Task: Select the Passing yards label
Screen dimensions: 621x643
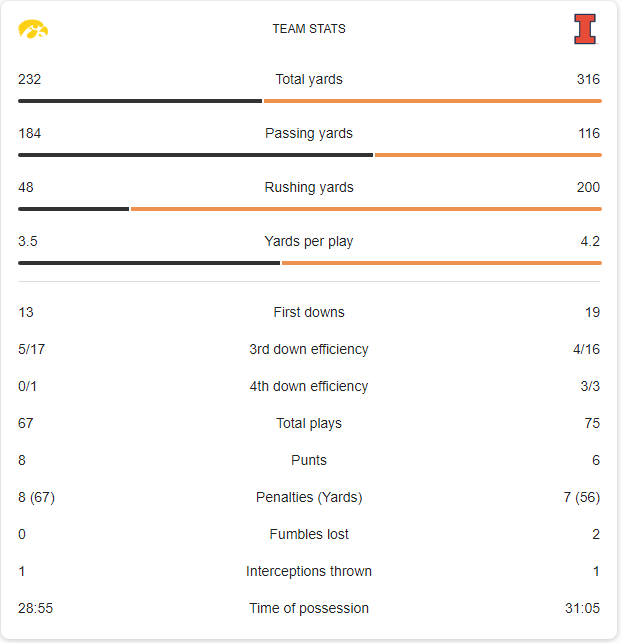Action: [x=309, y=134]
